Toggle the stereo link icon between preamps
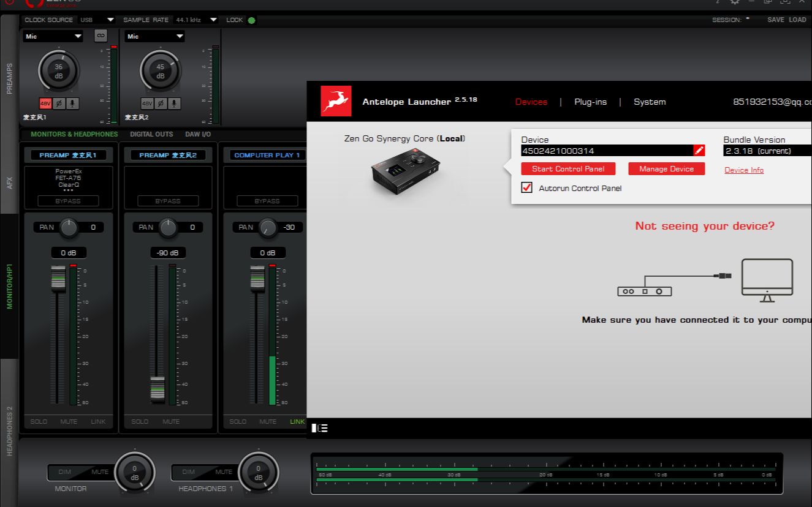812x507 pixels. coord(101,36)
